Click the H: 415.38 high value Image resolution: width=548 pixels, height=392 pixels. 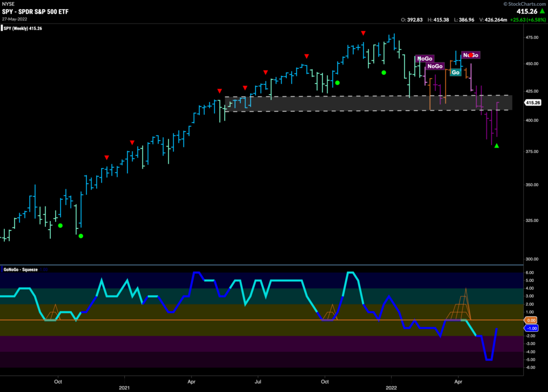(x=438, y=20)
